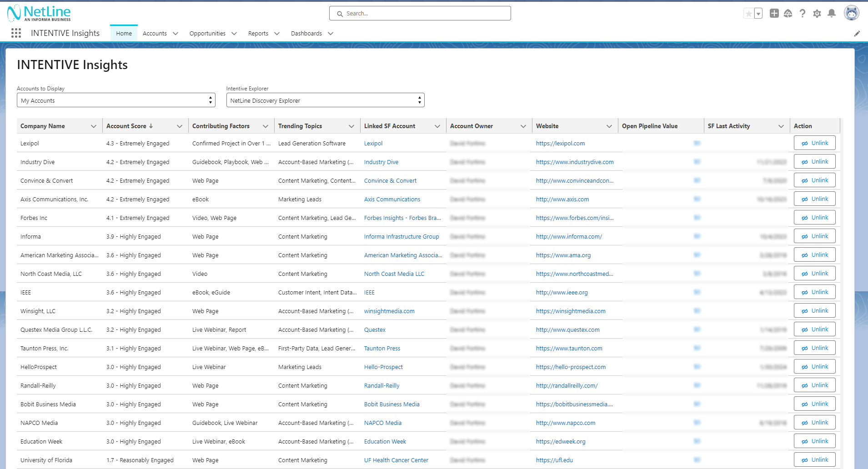Image resolution: width=868 pixels, height=469 pixels.
Task: Open linked account North Coast Media LLC
Action: (394, 274)
